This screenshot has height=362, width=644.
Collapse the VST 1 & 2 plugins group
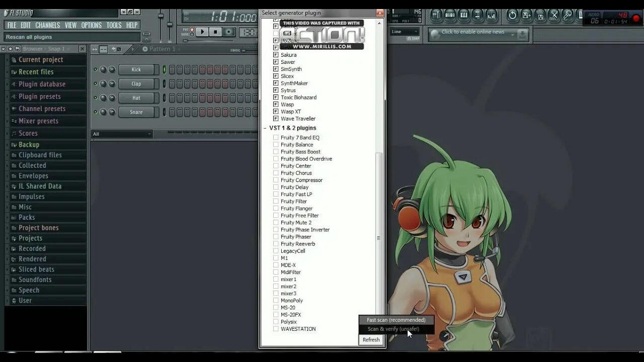tap(265, 128)
